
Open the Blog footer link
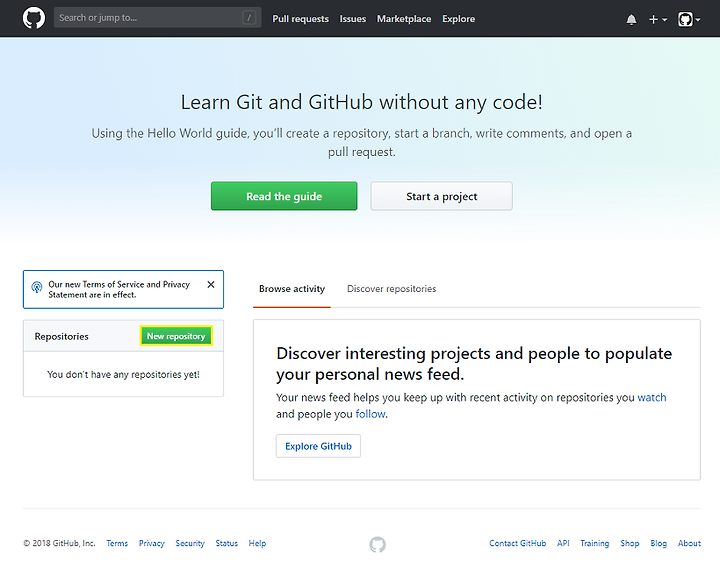pyautogui.click(x=658, y=543)
